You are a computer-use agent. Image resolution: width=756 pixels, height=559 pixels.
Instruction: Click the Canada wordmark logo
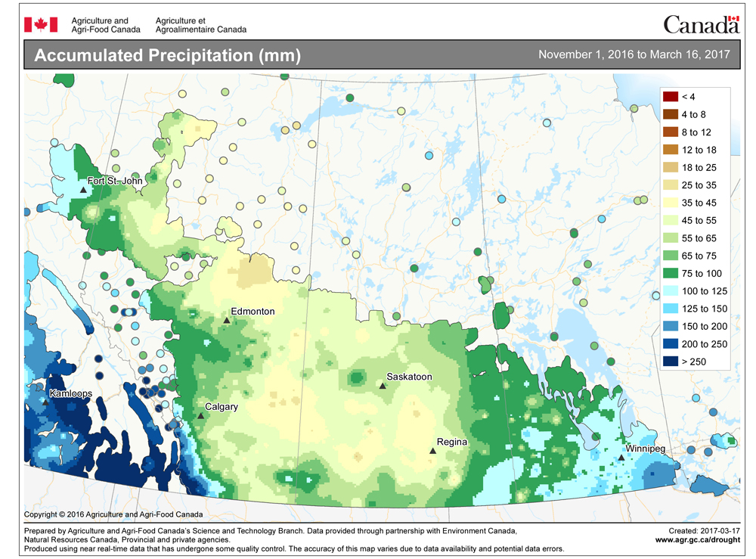(x=701, y=24)
